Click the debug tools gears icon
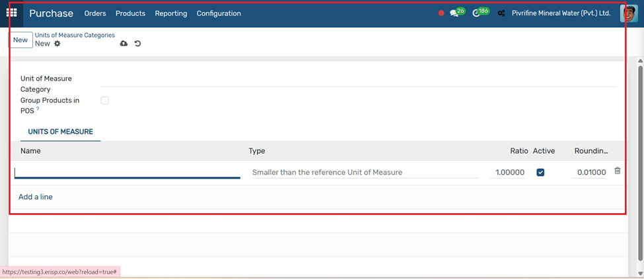Image resolution: width=644 pixels, height=279 pixels. click(501, 13)
